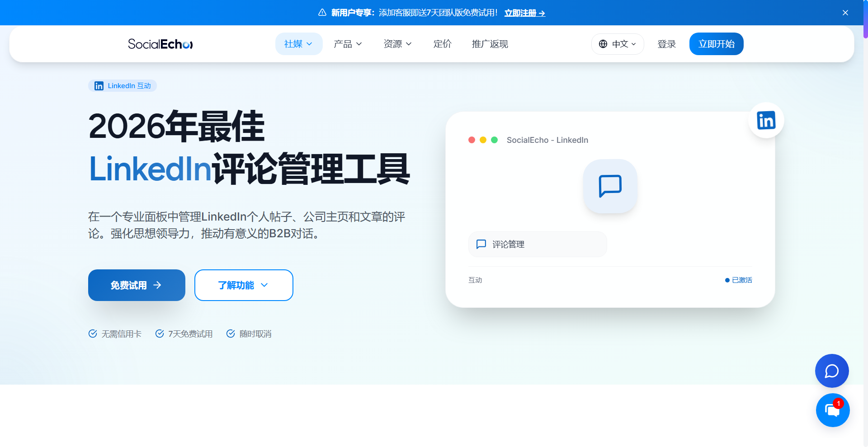Click the SocialEcho logo

[x=160, y=44]
